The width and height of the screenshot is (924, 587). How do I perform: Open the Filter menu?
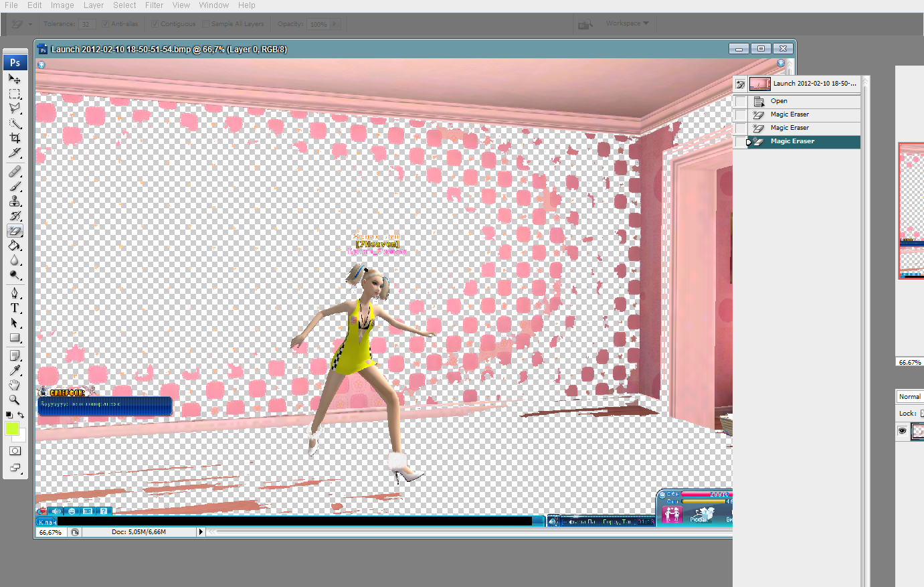154,5
